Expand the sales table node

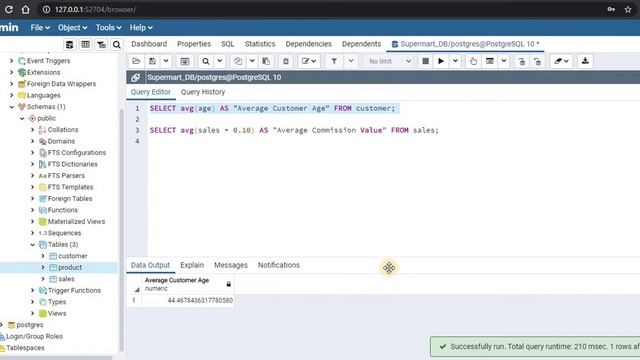tap(43, 279)
